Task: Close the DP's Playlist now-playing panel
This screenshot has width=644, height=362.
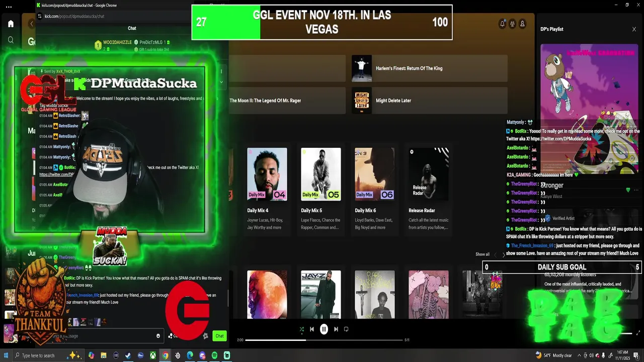Action: coord(634,29)
